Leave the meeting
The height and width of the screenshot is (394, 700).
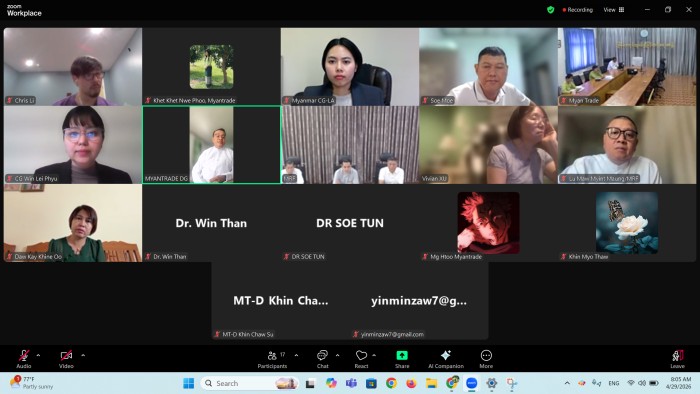pyautogui.click(x=677, y=358)
